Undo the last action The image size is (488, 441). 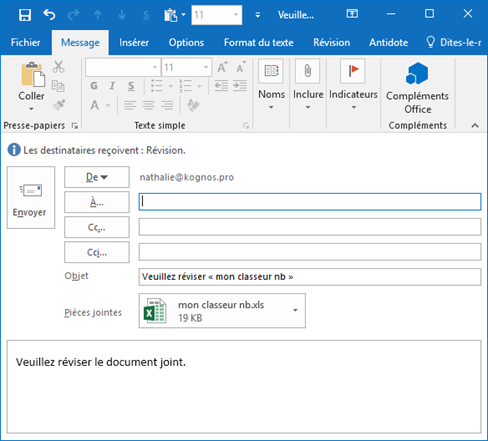point(49,15)
